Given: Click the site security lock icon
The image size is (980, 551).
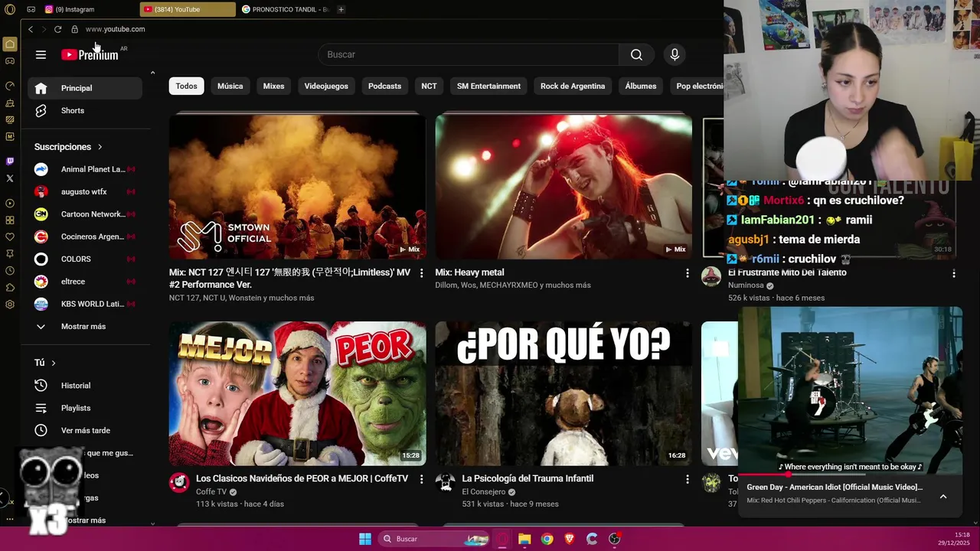Looking at the screenshot, I should coord(74,29).
